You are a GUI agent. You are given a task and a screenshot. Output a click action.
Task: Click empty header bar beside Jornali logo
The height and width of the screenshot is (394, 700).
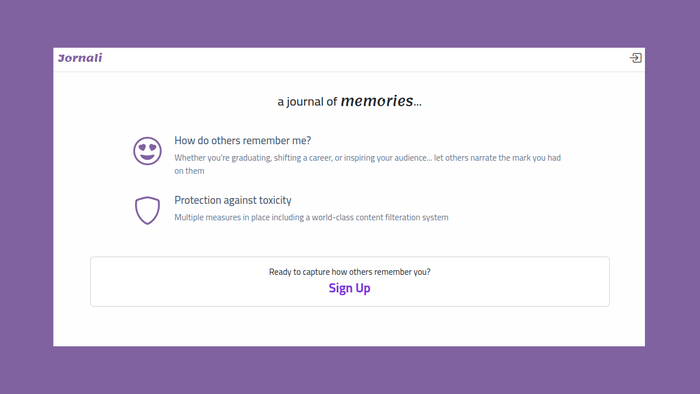pos(357,59)
